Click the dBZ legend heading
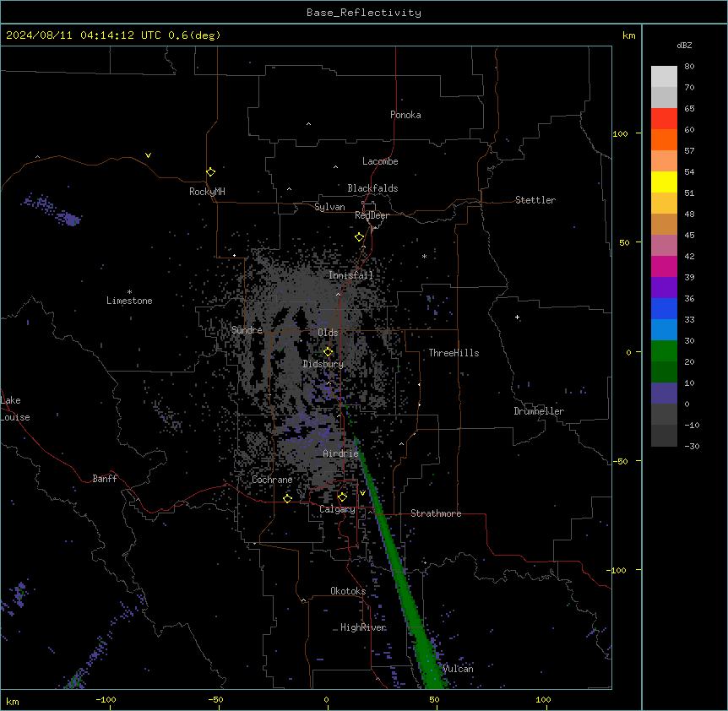 tap(684, 45)
